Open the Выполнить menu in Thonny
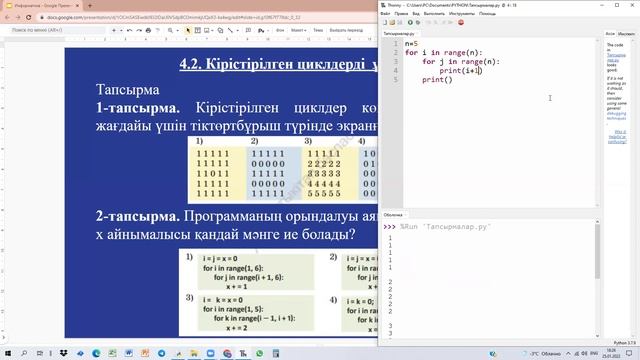 click(x=434, y=13)
